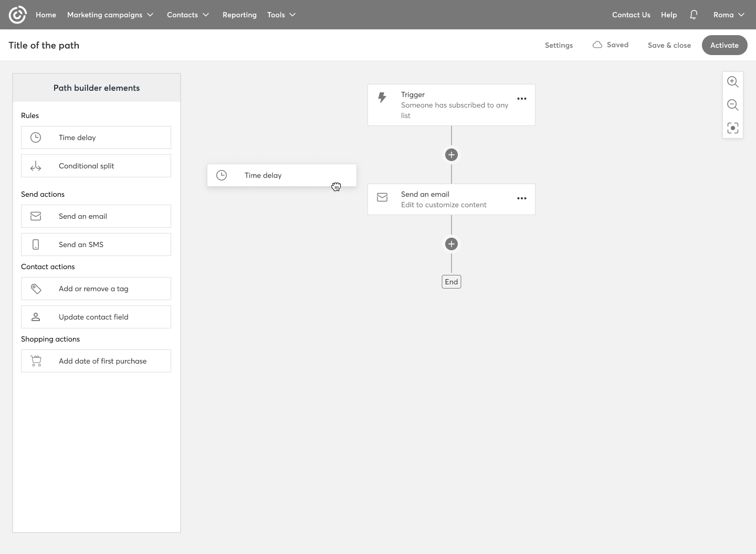Open the notifications bell
The width and height of the screenshot is (756, 554).
pyautogui.click(x=694, y=15)
